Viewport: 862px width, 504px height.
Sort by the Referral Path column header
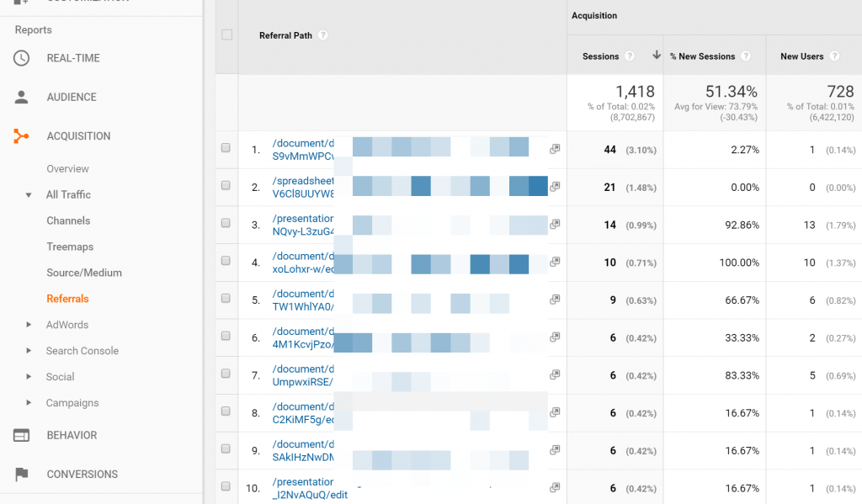point(285,35)
